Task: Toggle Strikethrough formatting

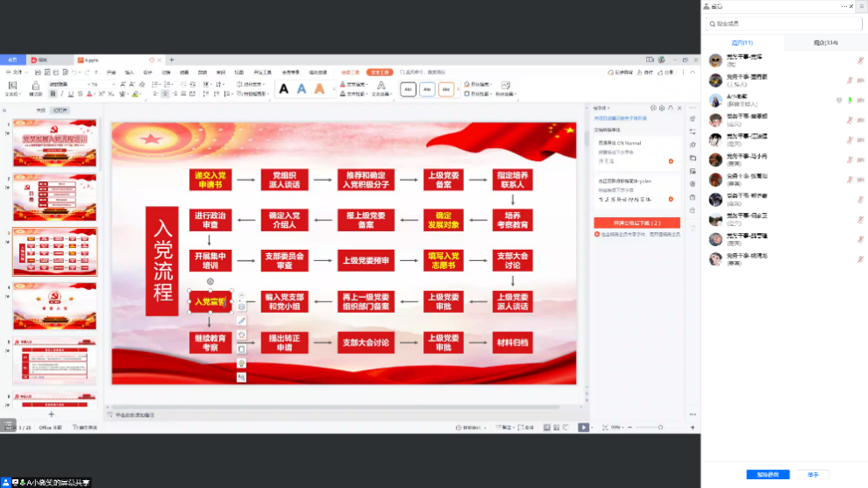Action: 80,94
